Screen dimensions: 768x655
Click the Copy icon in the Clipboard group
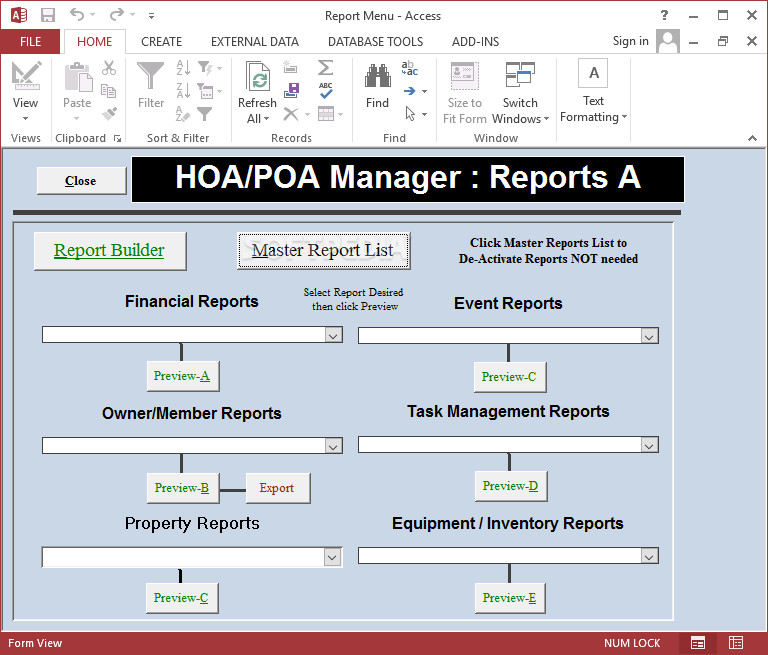(x=108, y=91)
